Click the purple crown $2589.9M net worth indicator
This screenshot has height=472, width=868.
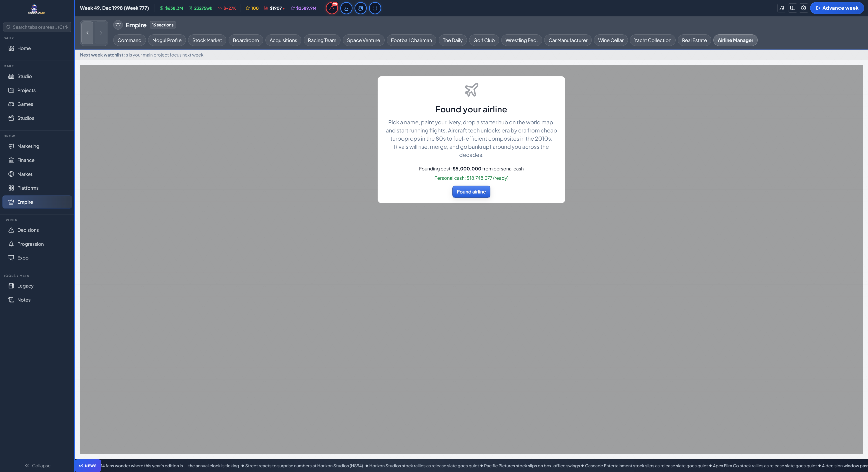303,8
